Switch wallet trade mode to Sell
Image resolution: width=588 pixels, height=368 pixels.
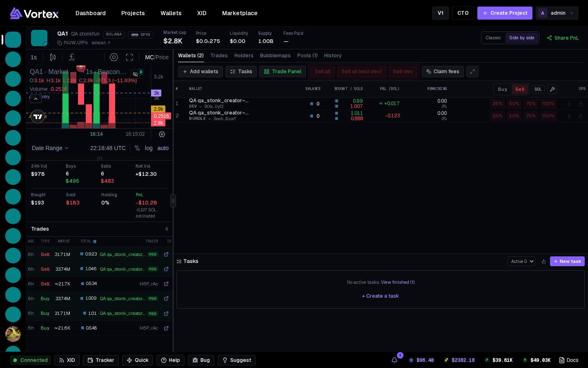[x=520, y=89]
